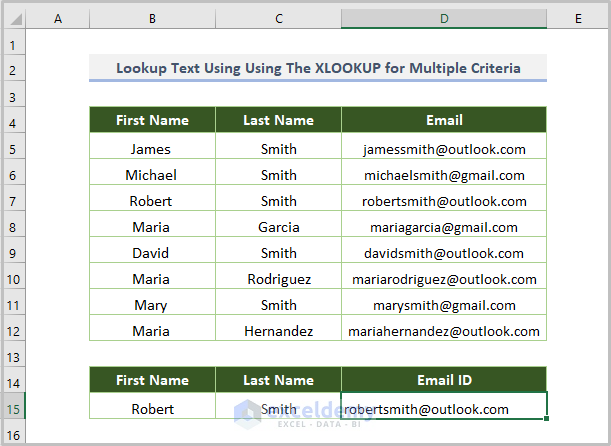Click the Robert cell in row 15

click(x=152, y=408)
